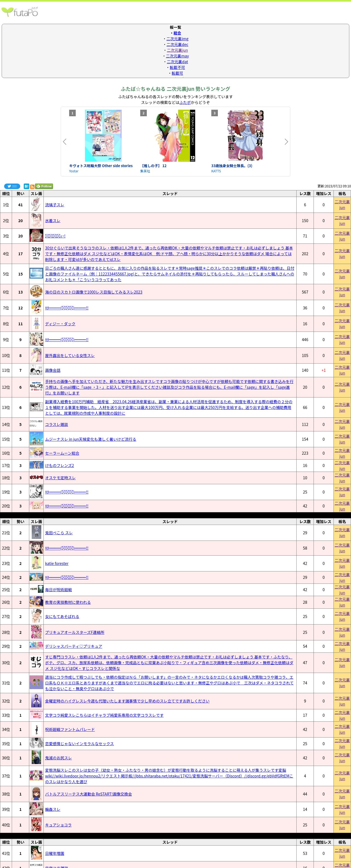Open the セーラームーン総合 thread
351x868 pixels.
(x=62, y=453)
